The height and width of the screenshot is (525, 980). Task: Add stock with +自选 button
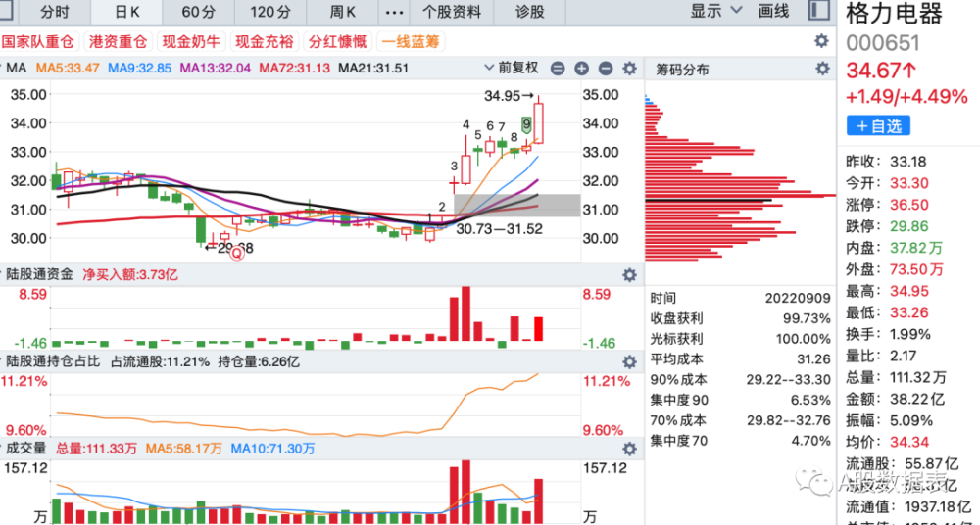878,125
